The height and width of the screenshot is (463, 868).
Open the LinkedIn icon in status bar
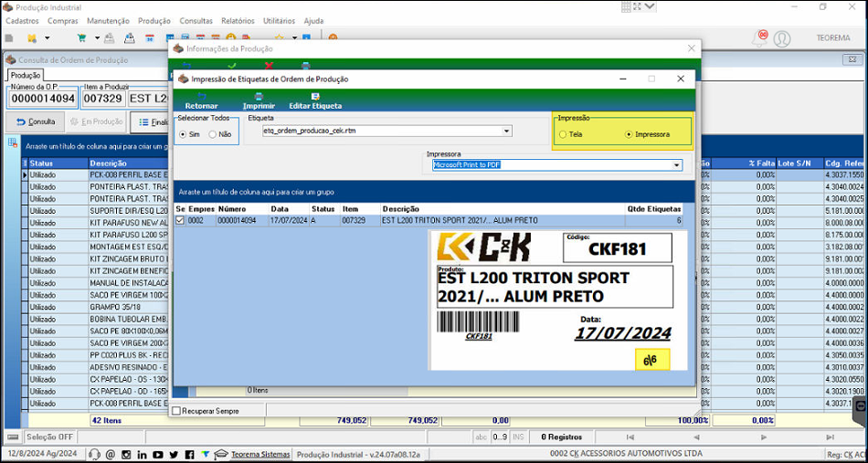pos(142,454)
